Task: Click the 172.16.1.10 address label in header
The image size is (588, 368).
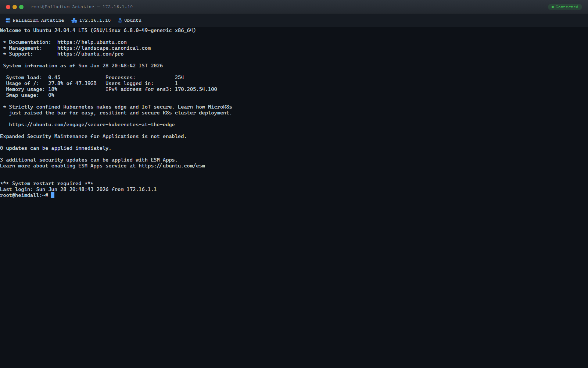Action: click(x=95, y=21)
